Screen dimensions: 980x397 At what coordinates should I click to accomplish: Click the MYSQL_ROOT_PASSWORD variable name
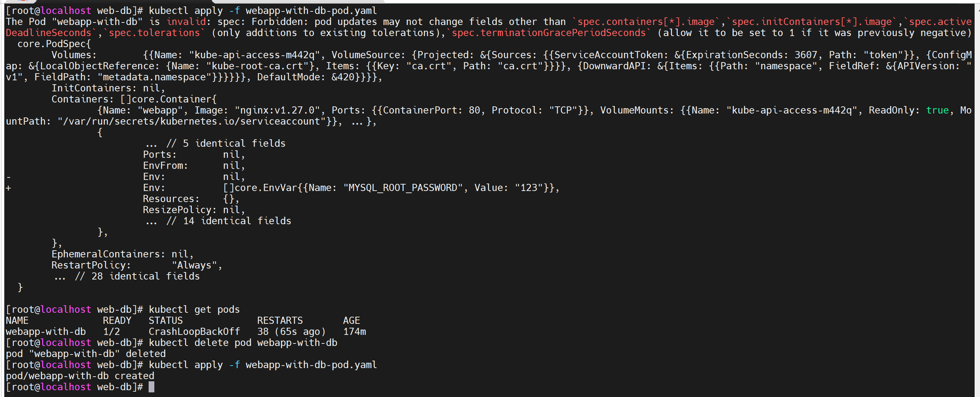[403, 188]
